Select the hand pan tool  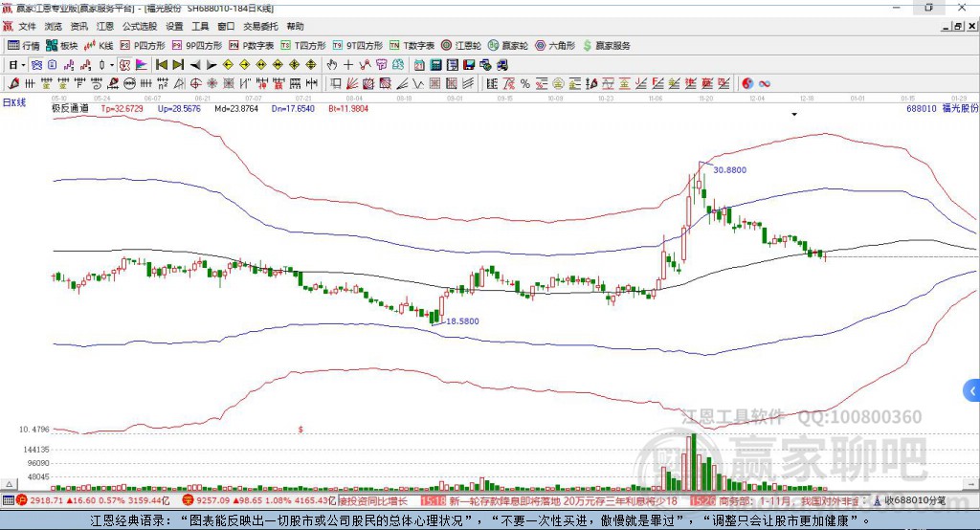(332, 65)
